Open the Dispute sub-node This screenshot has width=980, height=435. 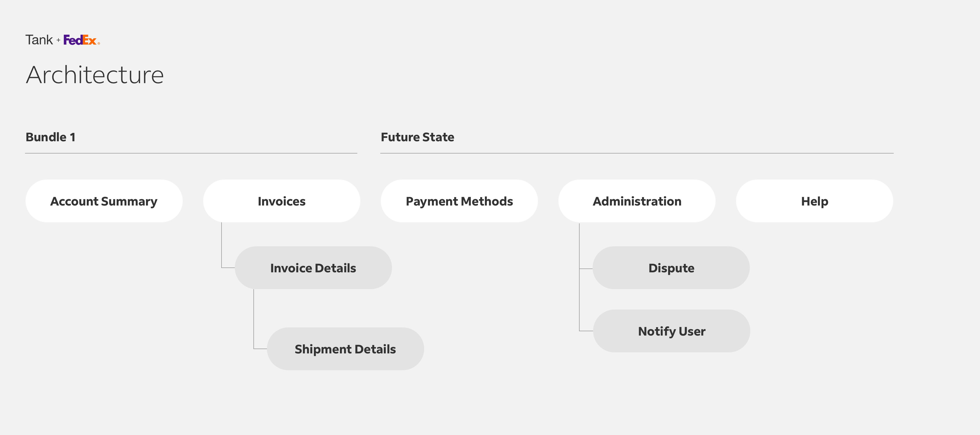[671, 268]
